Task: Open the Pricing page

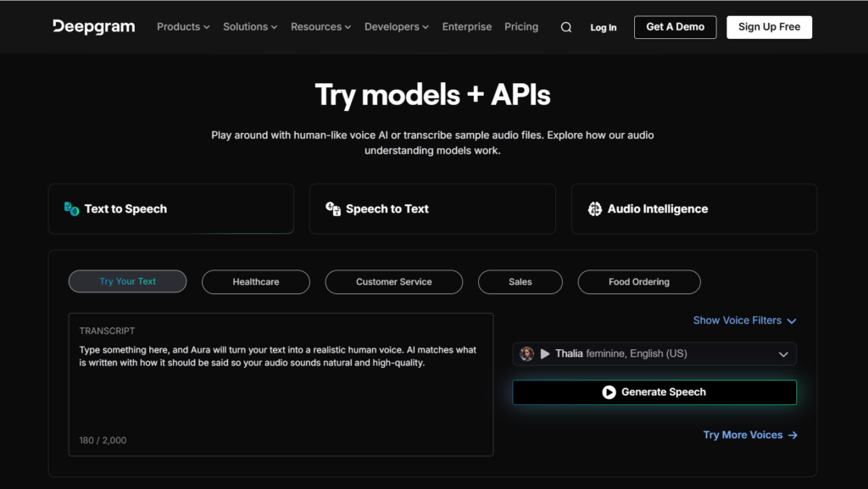Action: coord(521,26)
